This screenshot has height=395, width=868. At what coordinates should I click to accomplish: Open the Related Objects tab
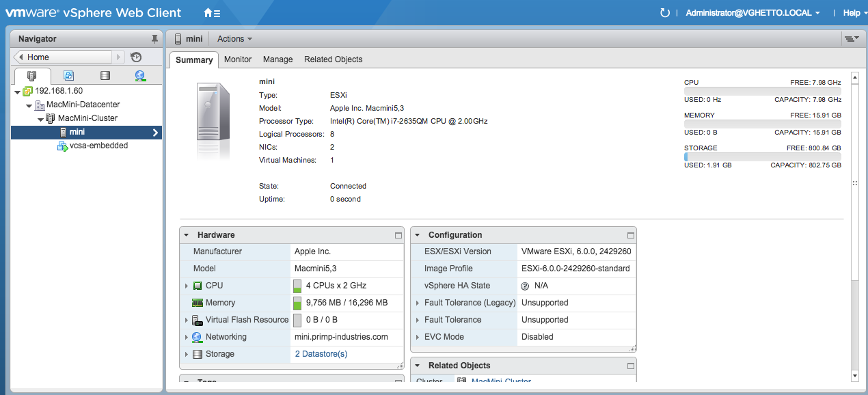point(333,59)
